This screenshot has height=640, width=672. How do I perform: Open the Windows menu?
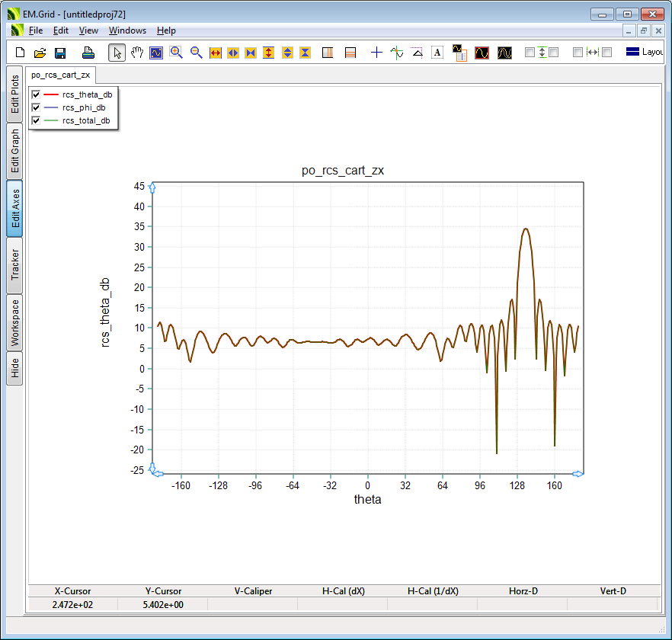coord(127,30)
